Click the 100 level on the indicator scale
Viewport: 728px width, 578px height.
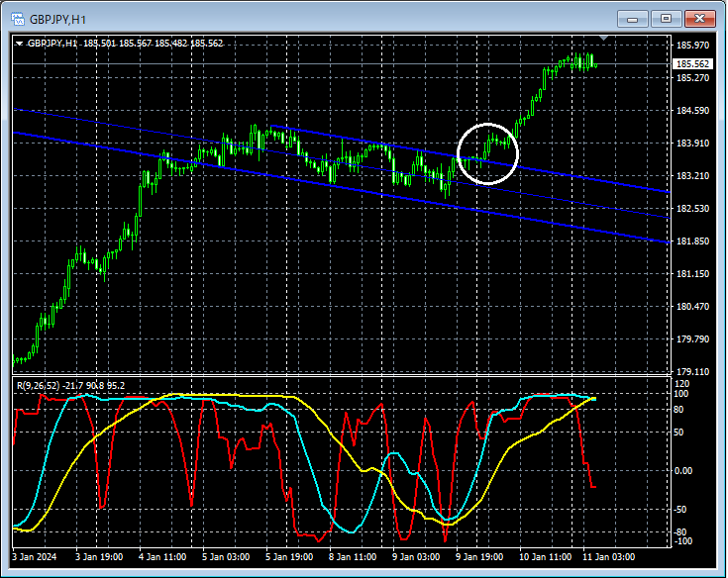click(681, 394)
